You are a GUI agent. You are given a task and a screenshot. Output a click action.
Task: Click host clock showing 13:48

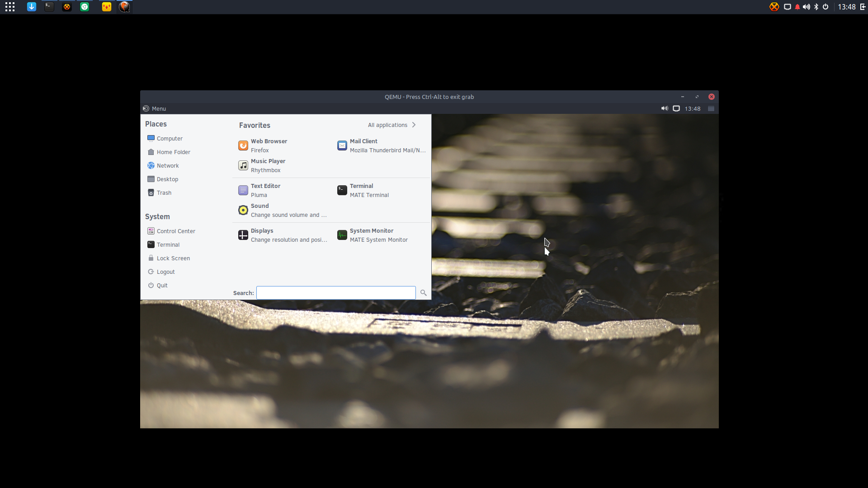[847, 7]
